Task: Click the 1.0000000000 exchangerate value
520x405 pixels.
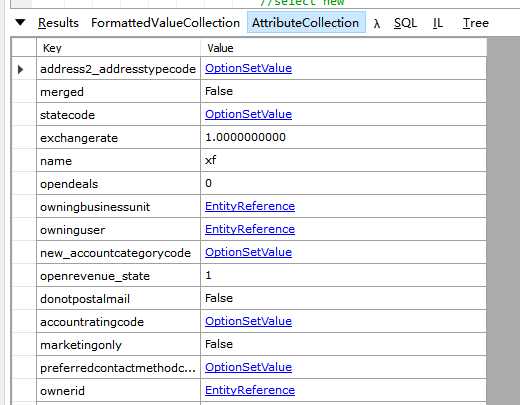Action: [245, 137]
